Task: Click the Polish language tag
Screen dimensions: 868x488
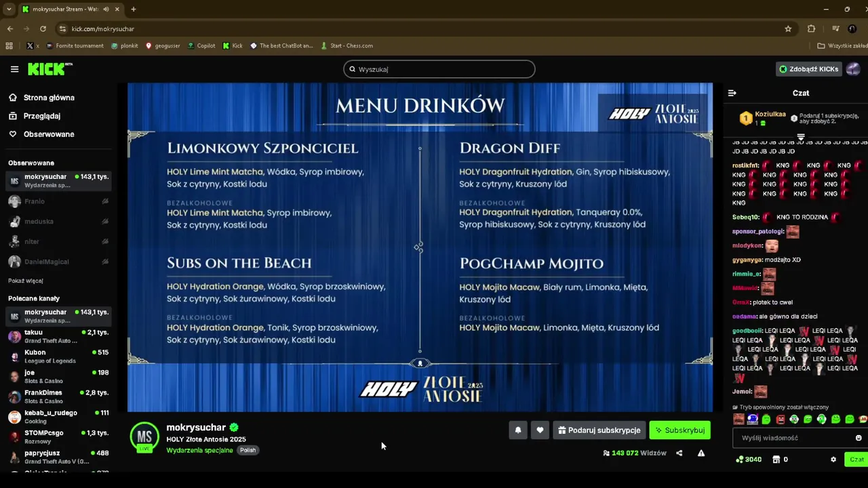Action: [248, 450]
